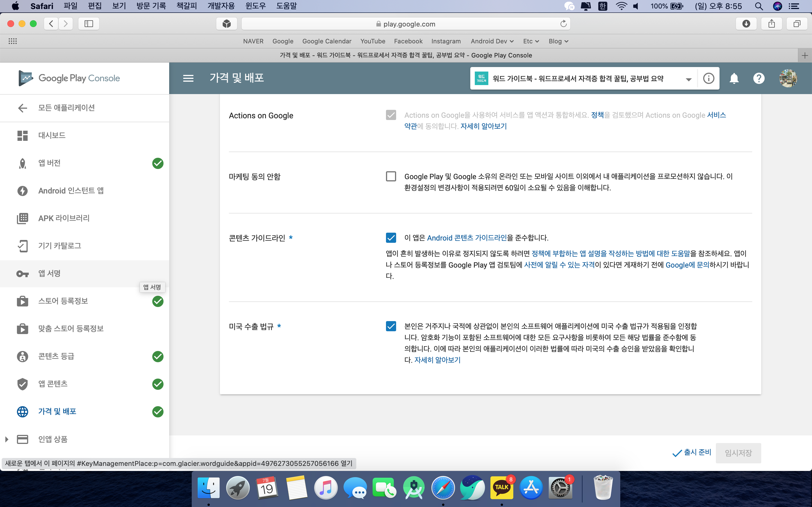
Task: Expand the 인앱 상품 sidebar section
Action: tap(7, 439)
